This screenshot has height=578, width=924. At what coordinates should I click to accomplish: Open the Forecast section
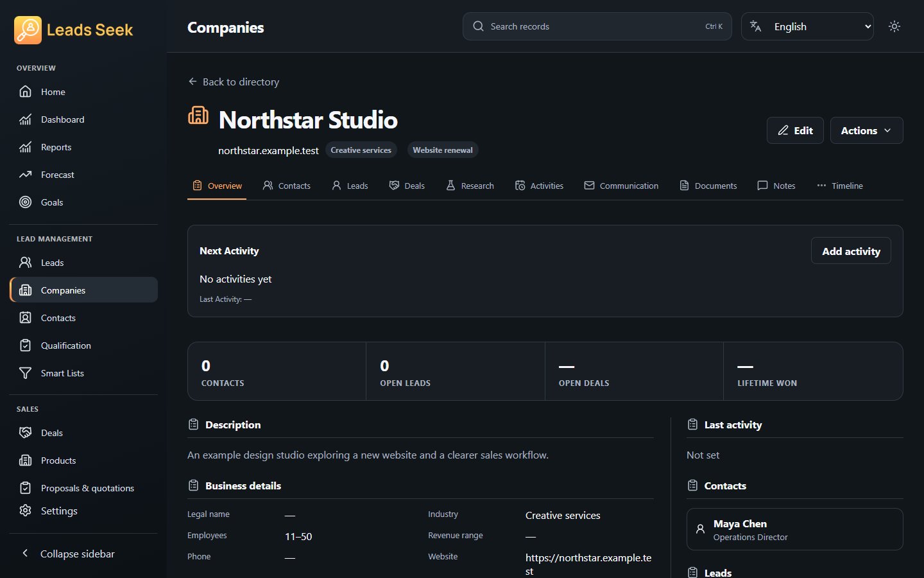click(x=83, y=175)
